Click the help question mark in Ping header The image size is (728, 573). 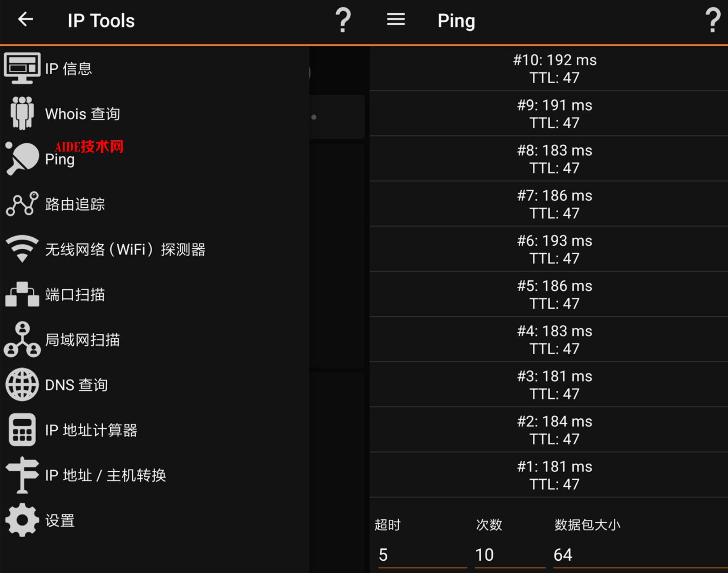(713, 20)
